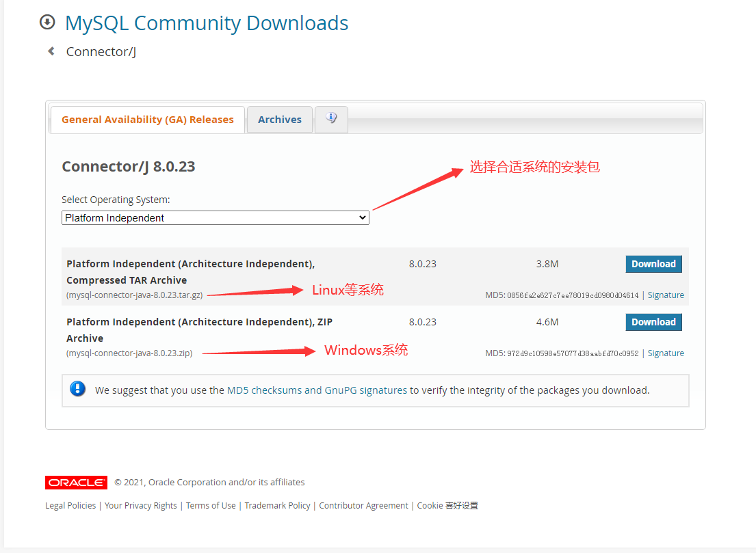
Task: Click the MySQL Community Downloads heading link
Action: point(207,23)
